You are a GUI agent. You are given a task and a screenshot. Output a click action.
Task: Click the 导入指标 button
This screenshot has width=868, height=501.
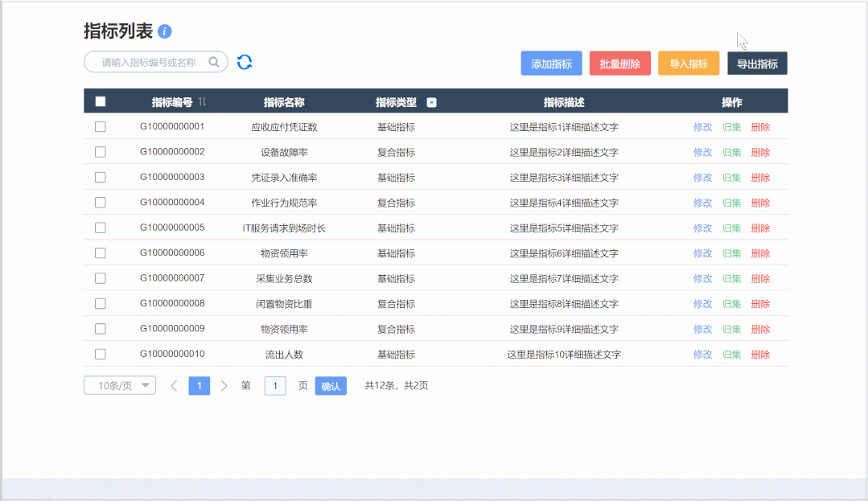(689, 64)
